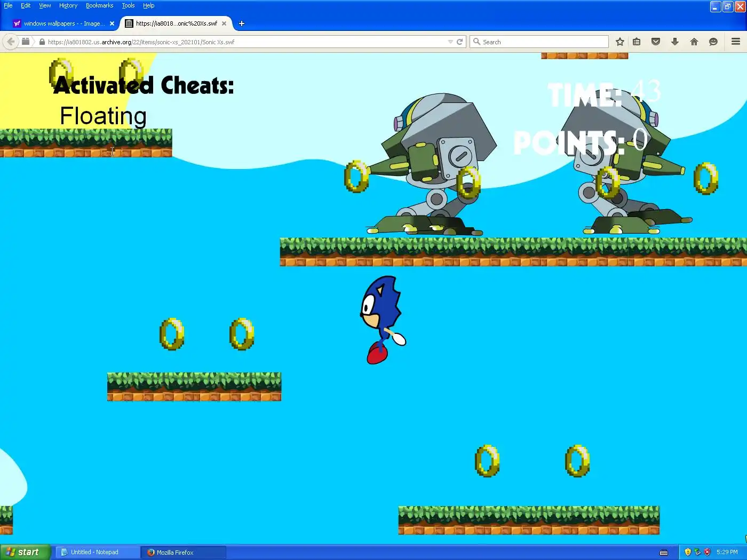This screenshot has width=747, height=560.
Task: Open the Edit menu
Action: pos(26,5)
